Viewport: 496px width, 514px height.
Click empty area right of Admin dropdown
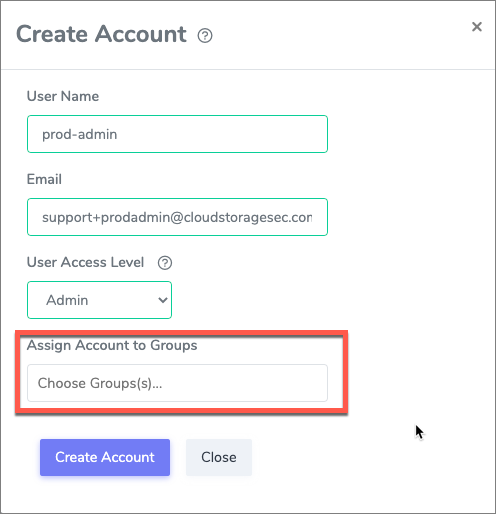(x=260, y=300)
